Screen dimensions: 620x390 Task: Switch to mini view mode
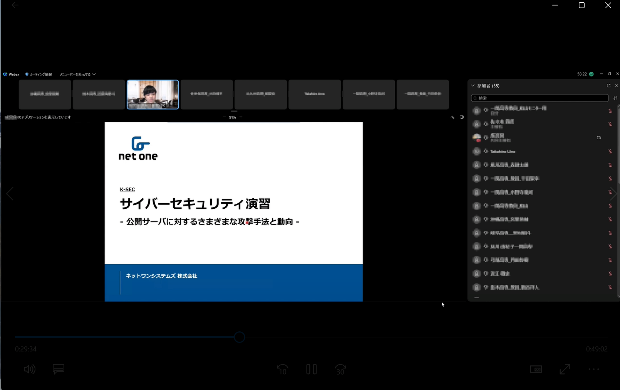click(x=536, y=369)
